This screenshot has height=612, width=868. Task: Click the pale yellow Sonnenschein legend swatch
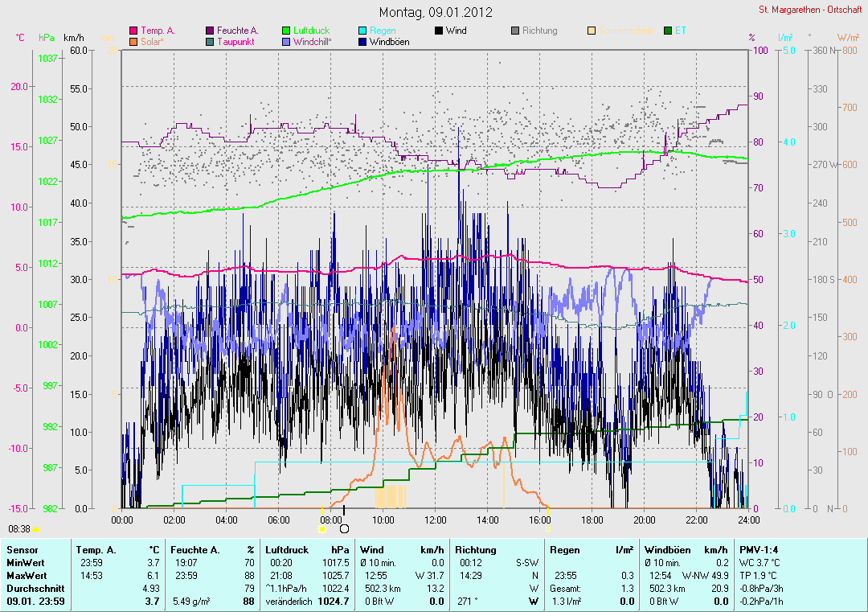coord(592,31)
